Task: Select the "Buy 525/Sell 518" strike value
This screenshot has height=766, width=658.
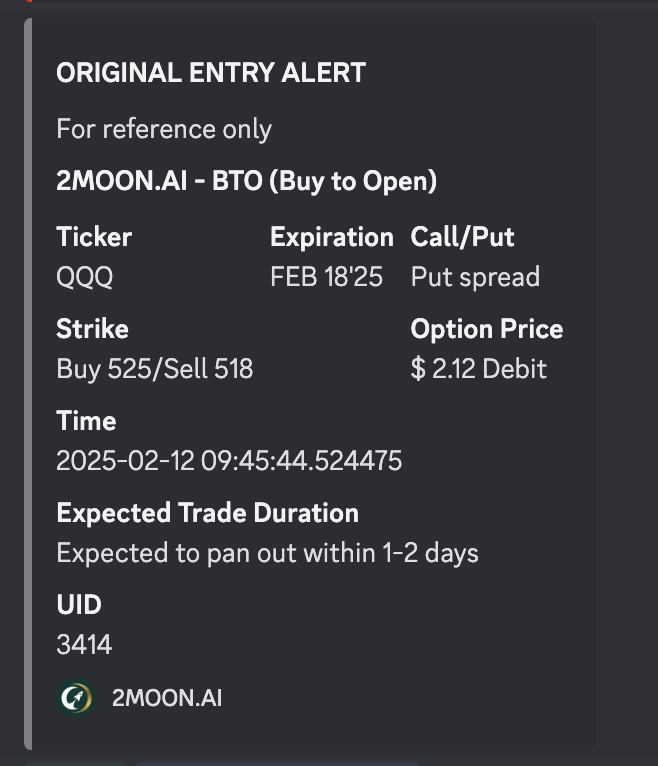Action: click(155, 369)
